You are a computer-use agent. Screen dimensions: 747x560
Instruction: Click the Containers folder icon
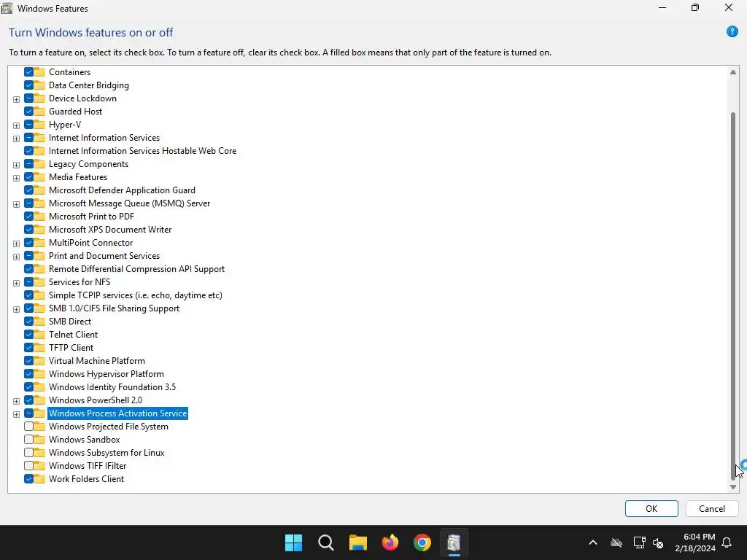pos(39,72)
